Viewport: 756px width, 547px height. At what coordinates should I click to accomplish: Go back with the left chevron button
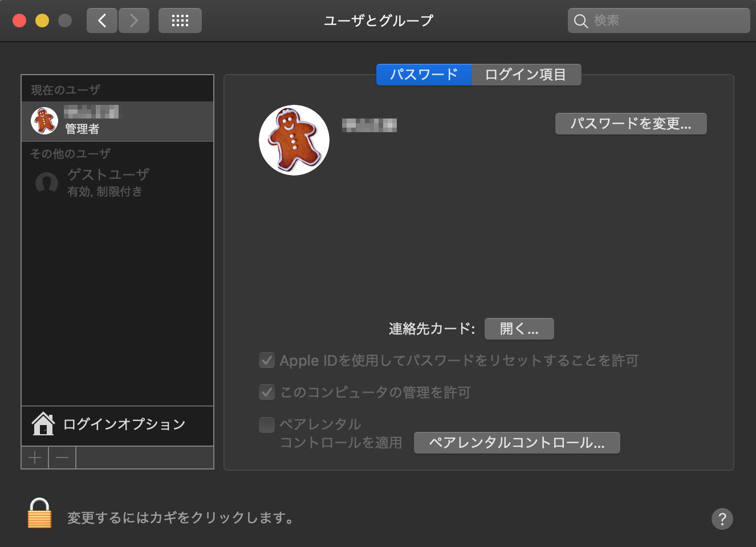pos(102,21)
